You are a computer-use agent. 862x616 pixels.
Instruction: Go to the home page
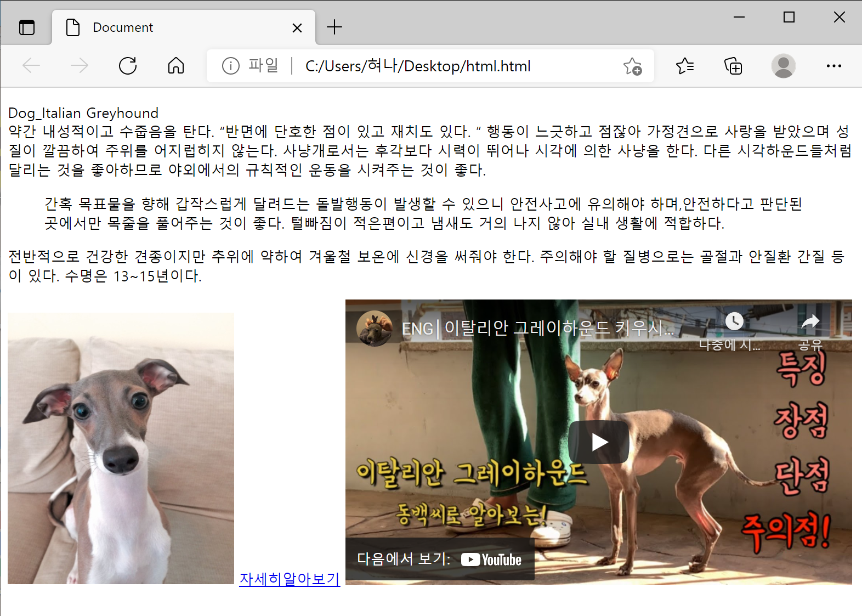coord(176,66)
